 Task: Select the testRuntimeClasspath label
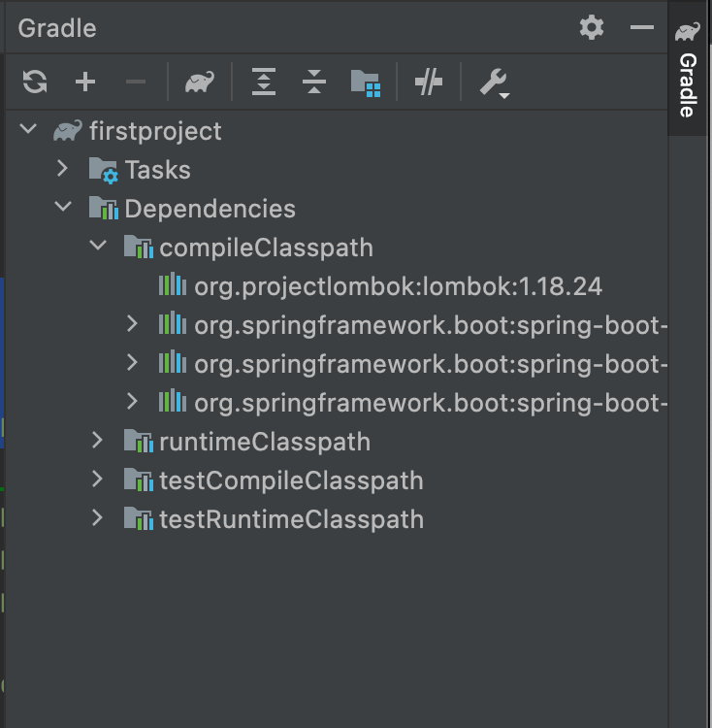click(292, 519)
